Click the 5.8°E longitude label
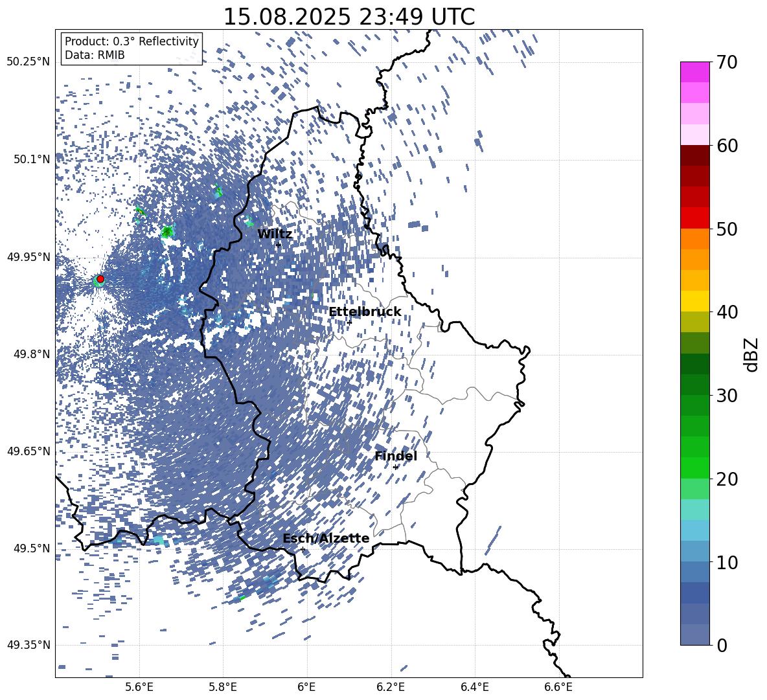This screenshot has height=700, width=767. [x=223, y=688]
